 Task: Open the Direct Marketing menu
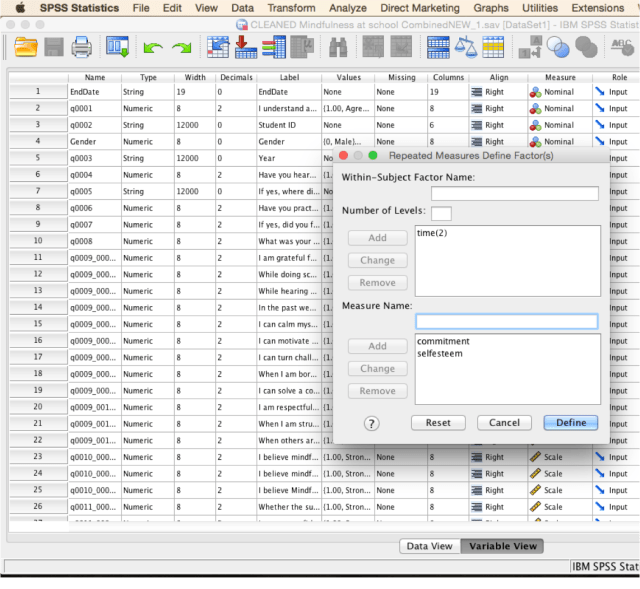(x=420, y=8)
